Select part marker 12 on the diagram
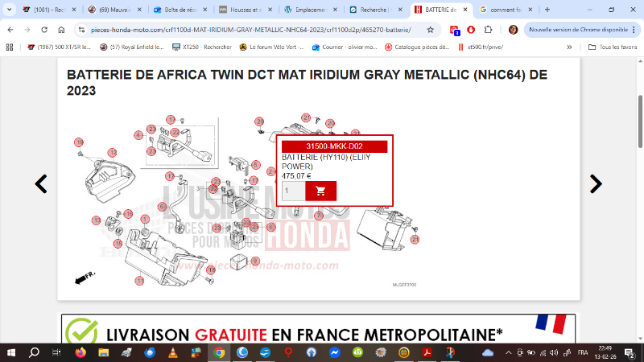This screenshot has width=644, height=362. coord(112,153)
